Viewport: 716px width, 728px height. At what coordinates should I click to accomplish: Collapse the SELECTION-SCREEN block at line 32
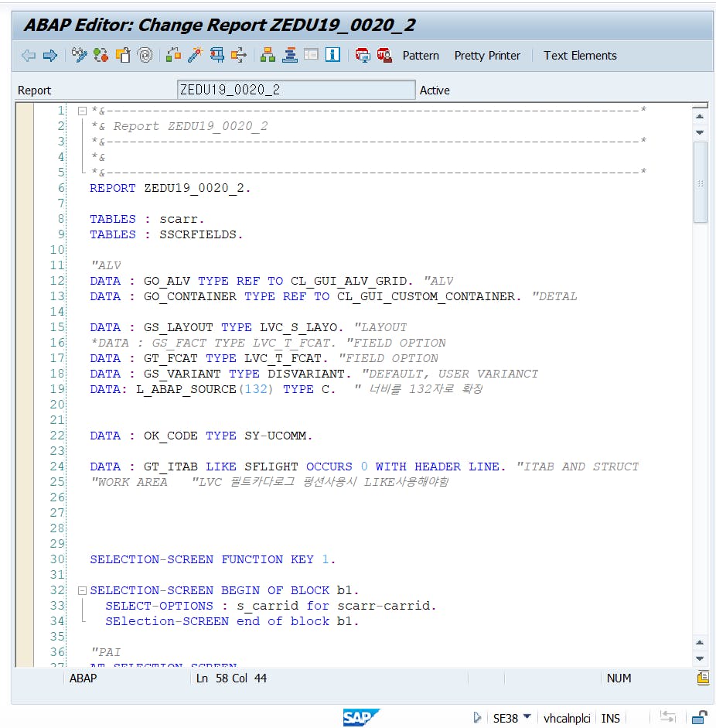[82, 590]
